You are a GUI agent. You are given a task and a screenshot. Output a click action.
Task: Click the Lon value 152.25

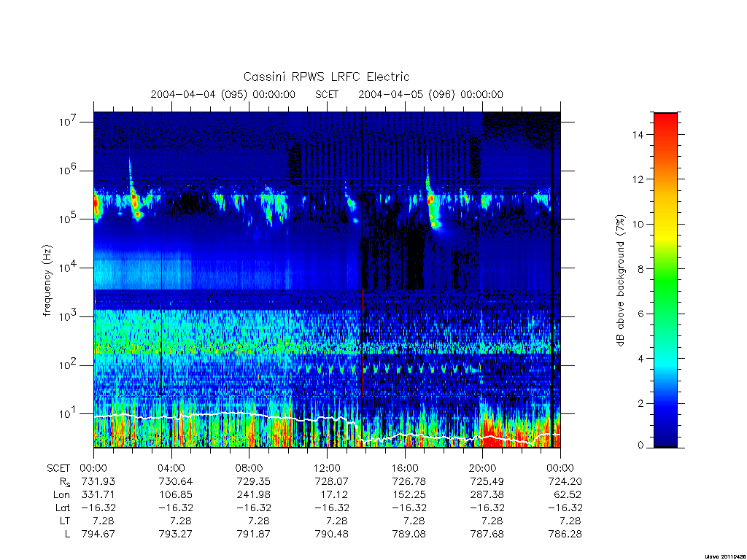pyautogui.click(x=409, y=495)
